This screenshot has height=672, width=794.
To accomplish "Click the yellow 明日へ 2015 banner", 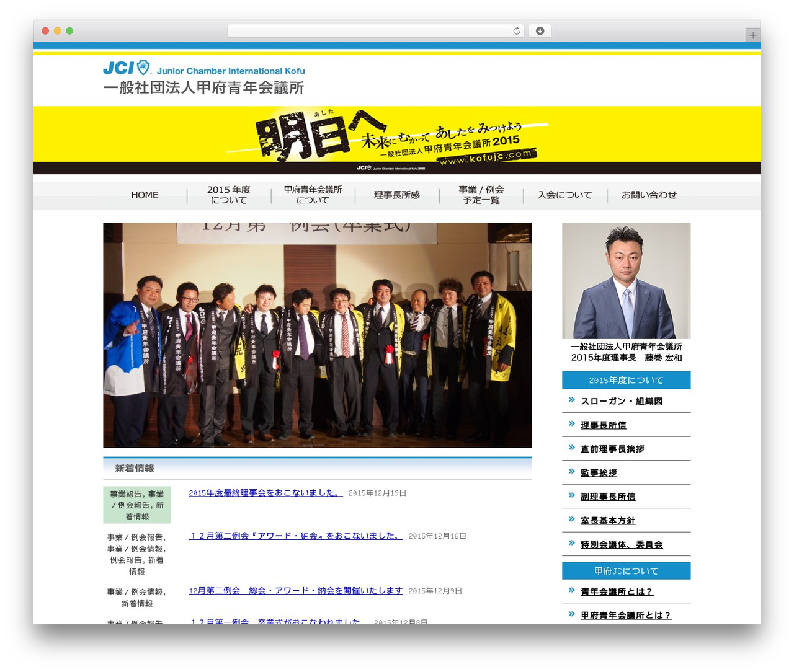I will pos(397,140).
